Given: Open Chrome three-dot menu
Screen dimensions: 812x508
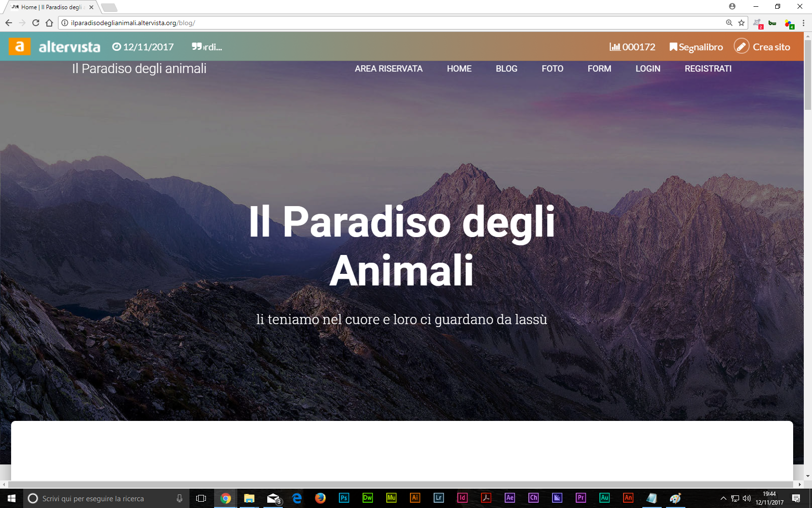Looking at the screenshot, I should click(x=803, y=23).
